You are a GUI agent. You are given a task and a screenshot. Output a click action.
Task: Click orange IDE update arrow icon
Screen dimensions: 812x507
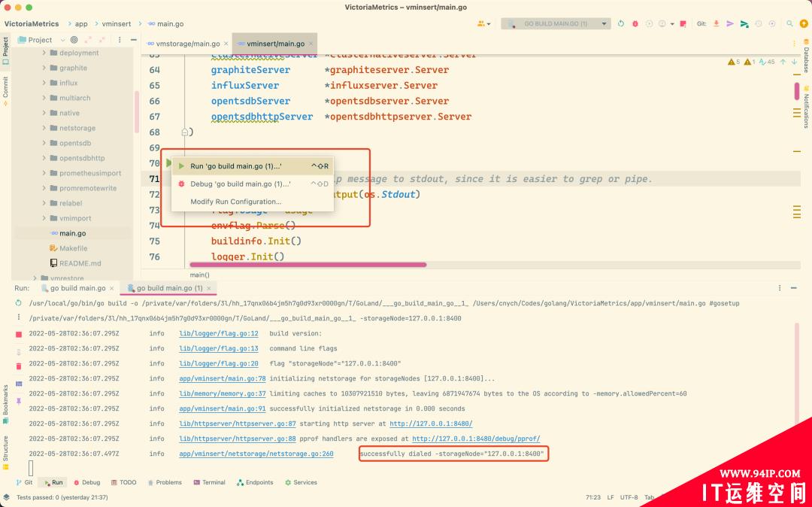803,24
